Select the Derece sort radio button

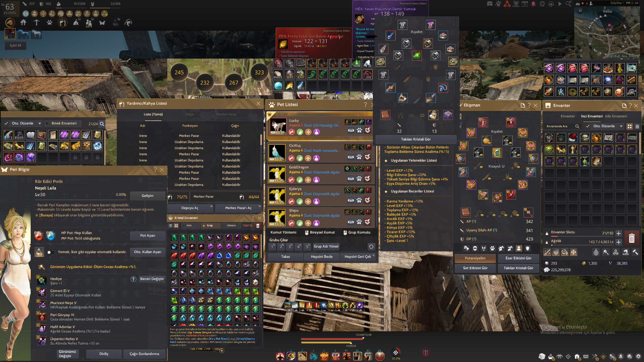tap(224, 225)
